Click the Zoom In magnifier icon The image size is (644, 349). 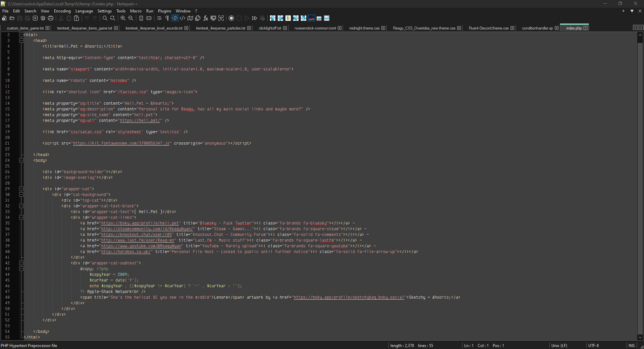click(x=123, y=18)
